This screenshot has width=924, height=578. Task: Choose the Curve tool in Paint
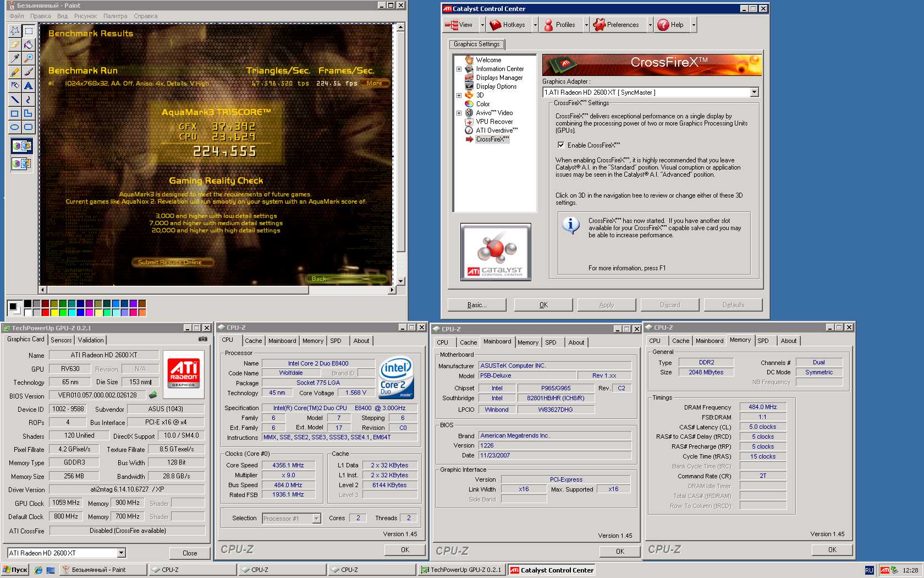click(29, 100)
